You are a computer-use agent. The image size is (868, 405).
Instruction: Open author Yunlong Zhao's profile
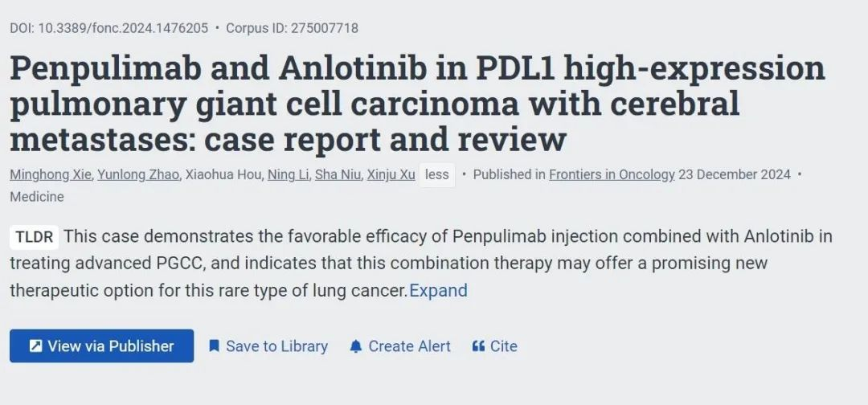pyautogui.click(x=138, y=174)
